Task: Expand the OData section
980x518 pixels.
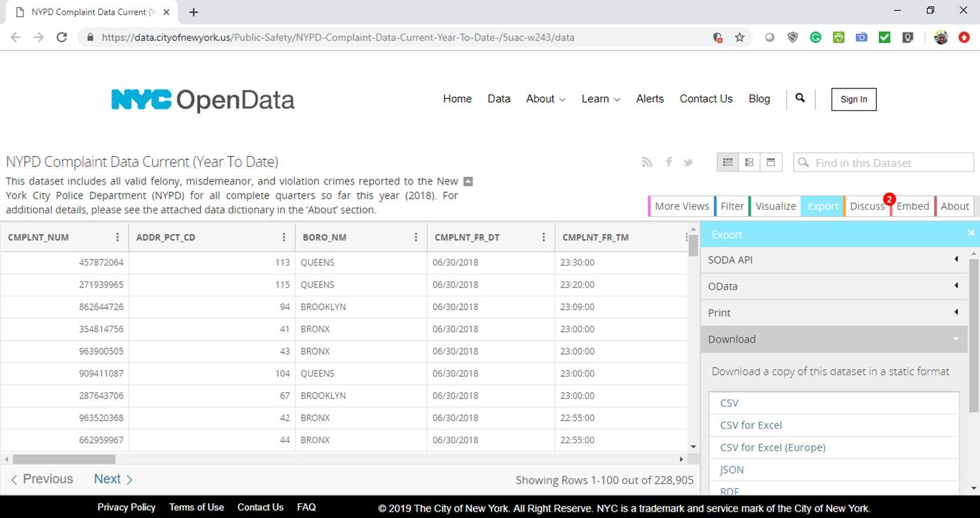Action: point(835,286)
